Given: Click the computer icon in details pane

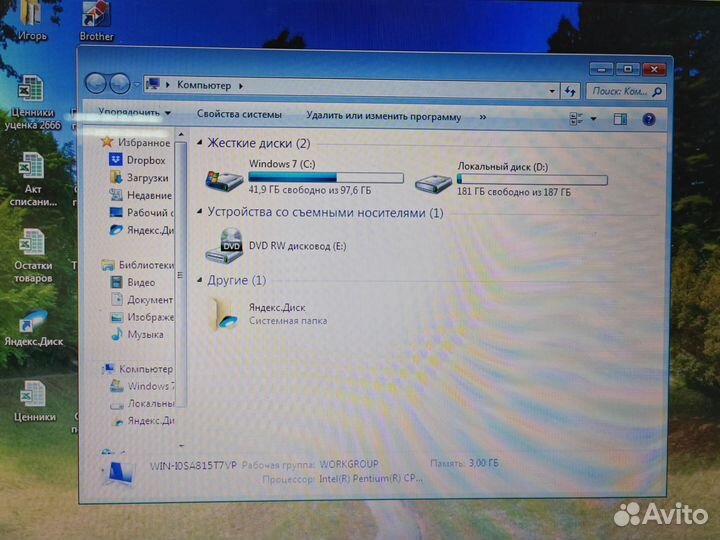Looking at the screenshot, I should [117, 472].
